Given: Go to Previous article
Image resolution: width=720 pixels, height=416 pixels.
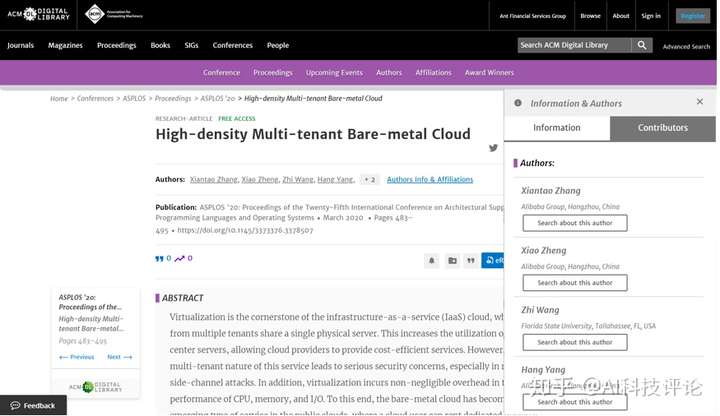Looking at the screenshot, I should [x=77, y=357].
